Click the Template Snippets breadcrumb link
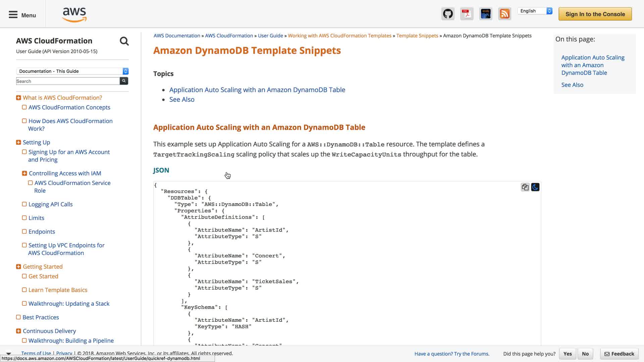This screenshot has width=644, height=362. point(417,36)
